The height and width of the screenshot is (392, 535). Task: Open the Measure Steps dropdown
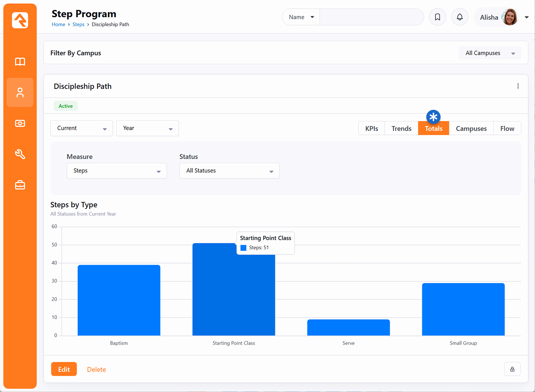(x=117, y=171)
